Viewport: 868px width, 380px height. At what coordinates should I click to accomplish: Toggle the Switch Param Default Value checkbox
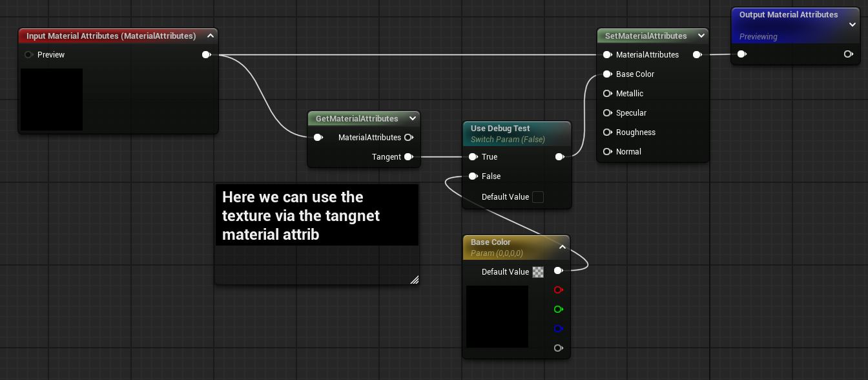(538, 197)
